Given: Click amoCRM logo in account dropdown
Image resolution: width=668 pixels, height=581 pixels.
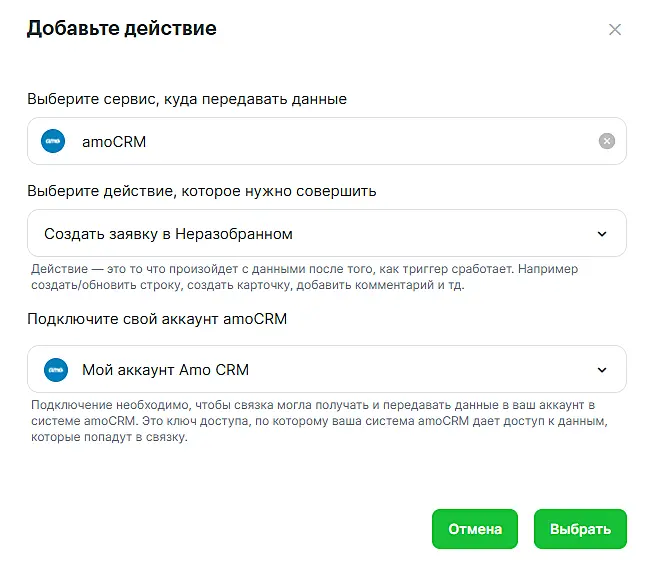Looking at the screenshot, I should coord(55,370).
